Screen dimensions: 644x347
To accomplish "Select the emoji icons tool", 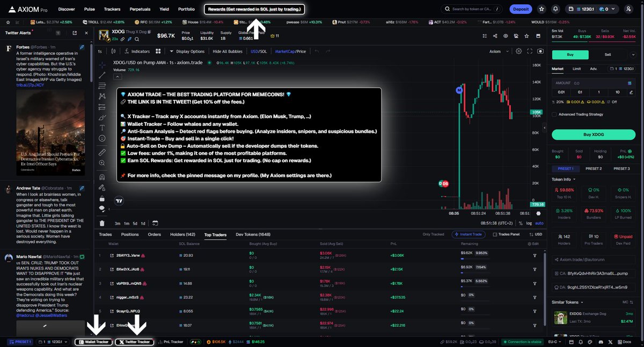I will coord(102,138).
